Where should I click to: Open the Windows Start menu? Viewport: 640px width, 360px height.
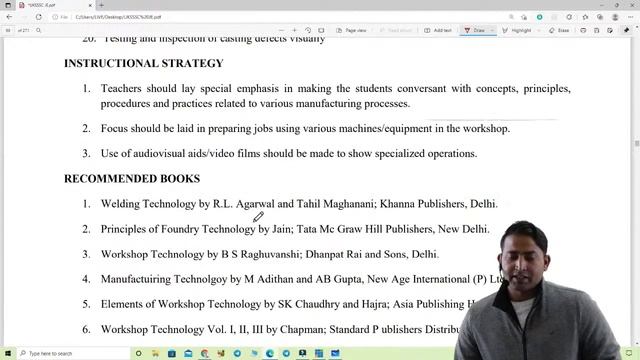8,353
